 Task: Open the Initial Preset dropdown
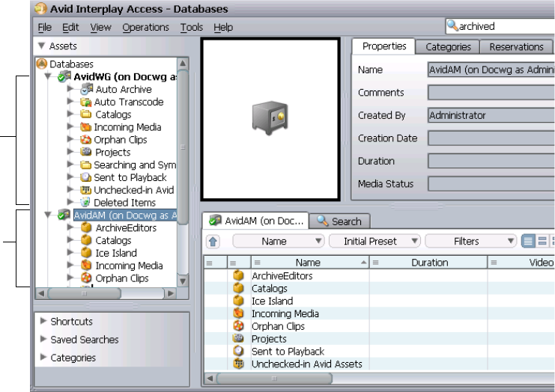pyautogui.click(x=374, y=241)
